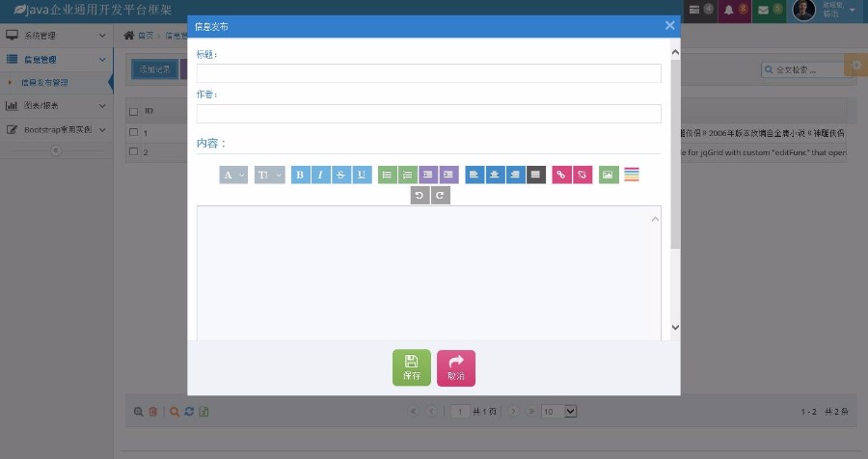The image size is (868, 459).
Task: Redo the last editor action
Action: pos(440,196)
